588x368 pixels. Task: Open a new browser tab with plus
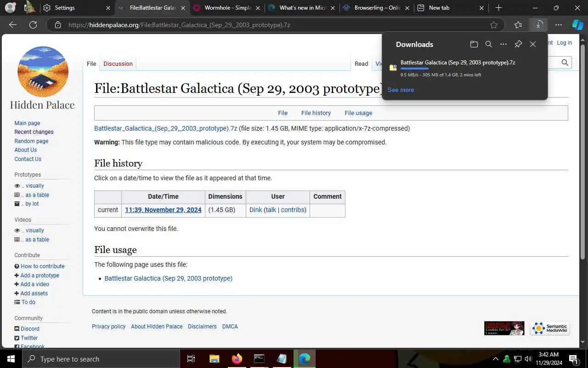point(499,8)
